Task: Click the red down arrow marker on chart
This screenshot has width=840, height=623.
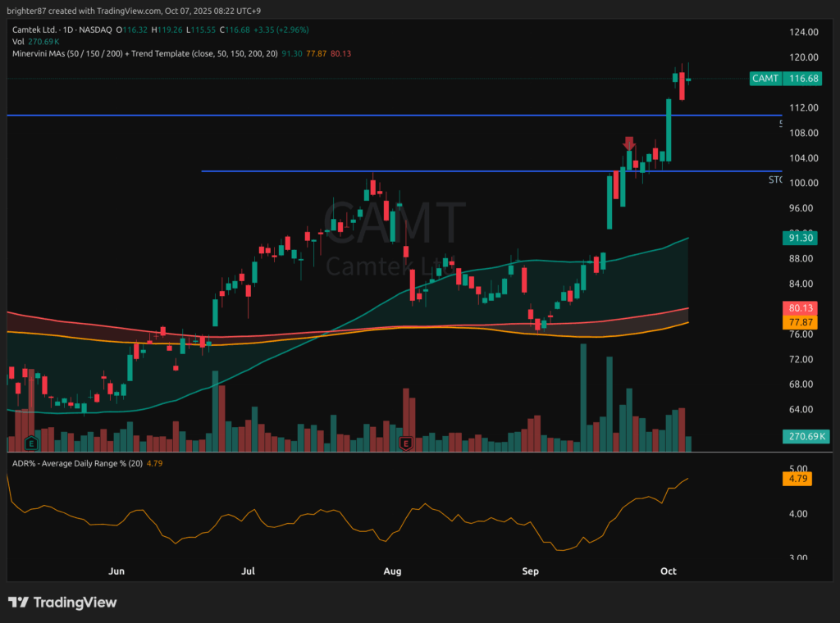Action: pyautogui.click(x=629, y=143)
